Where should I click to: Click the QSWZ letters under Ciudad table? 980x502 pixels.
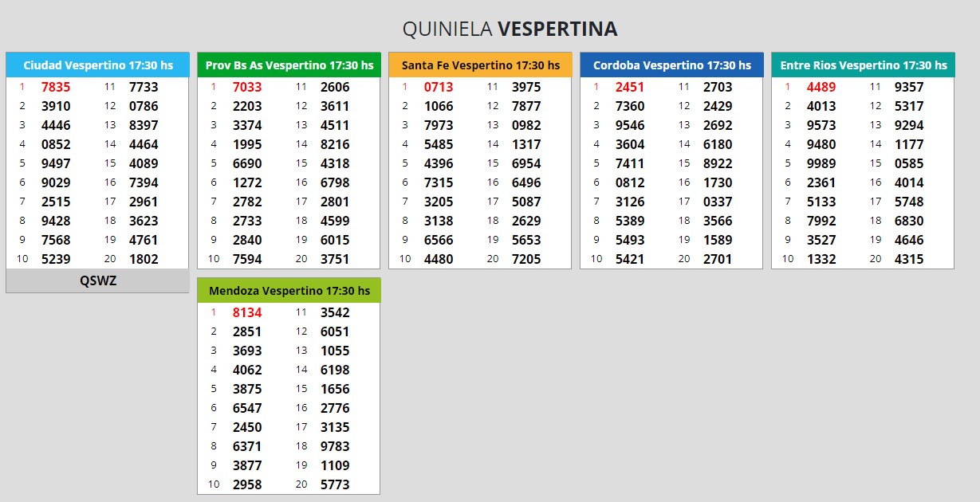[x=97, y=280]
